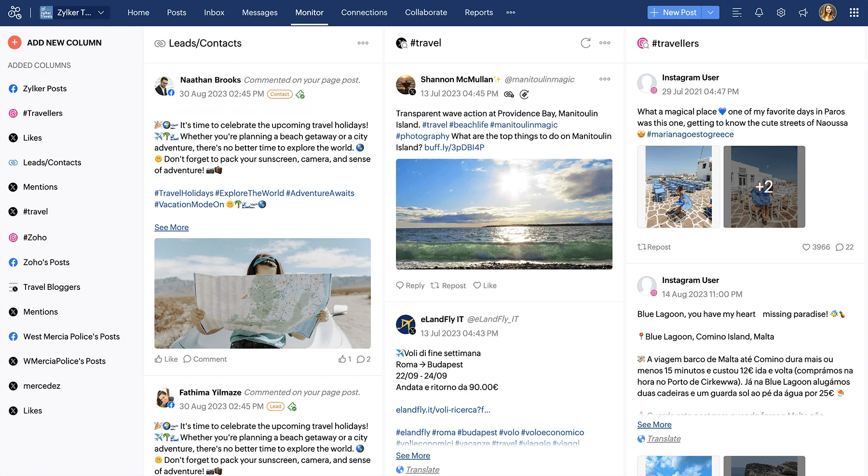The height and width of the screenshot is (476, 868).
Task: Reply to Shannon McMullan's post
Action: click(409, 285)
